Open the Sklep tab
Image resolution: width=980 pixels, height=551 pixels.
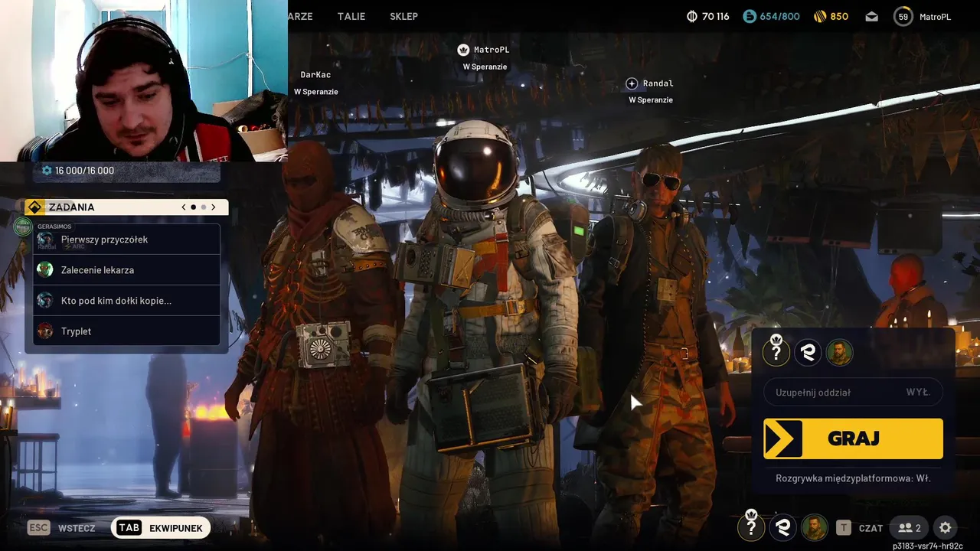tap(403, 16)
